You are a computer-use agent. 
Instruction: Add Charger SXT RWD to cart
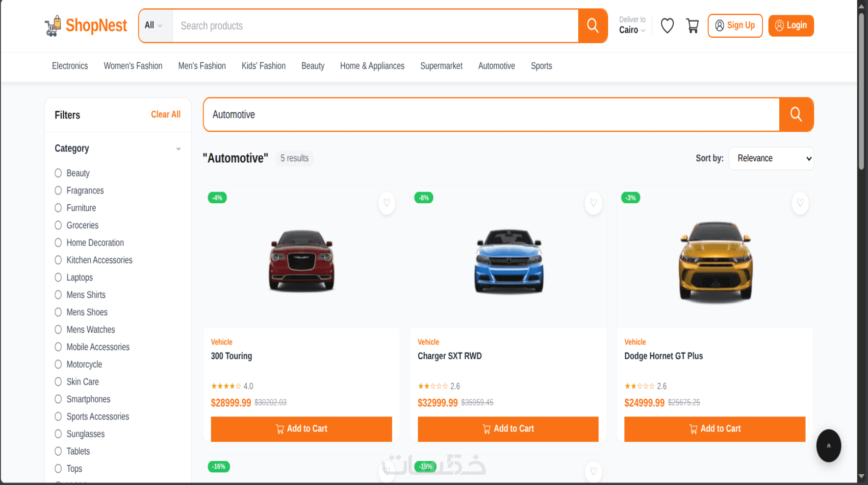[508, 429]
